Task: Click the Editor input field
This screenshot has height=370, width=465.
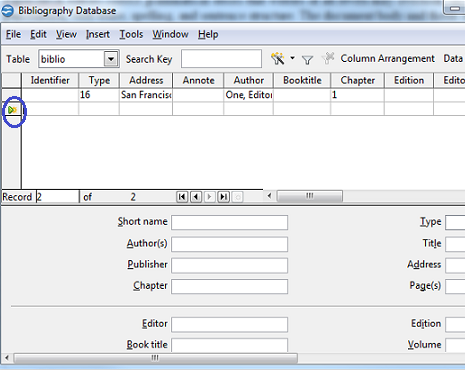Action: pos(229,325)
